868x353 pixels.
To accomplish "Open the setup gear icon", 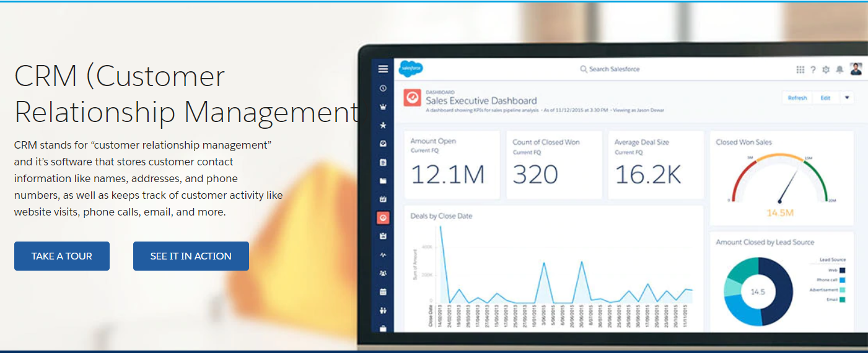I will coord(826,69).
